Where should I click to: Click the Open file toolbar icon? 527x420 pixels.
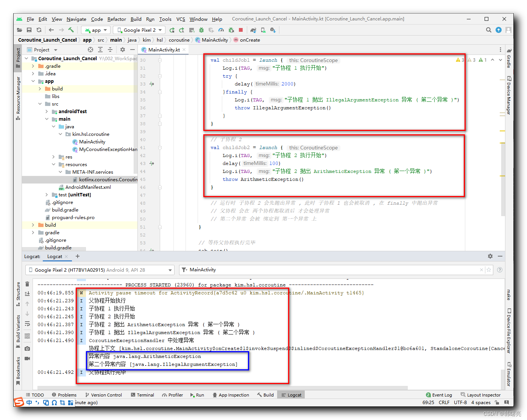point(20,30)
